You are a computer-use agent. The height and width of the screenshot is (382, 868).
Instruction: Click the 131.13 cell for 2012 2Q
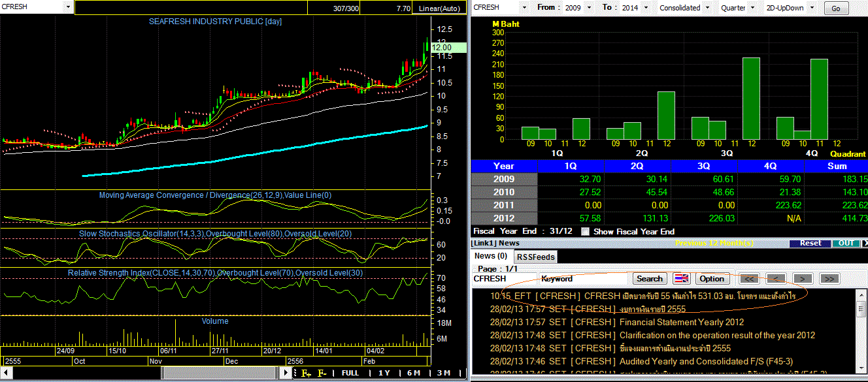point(637,218)
